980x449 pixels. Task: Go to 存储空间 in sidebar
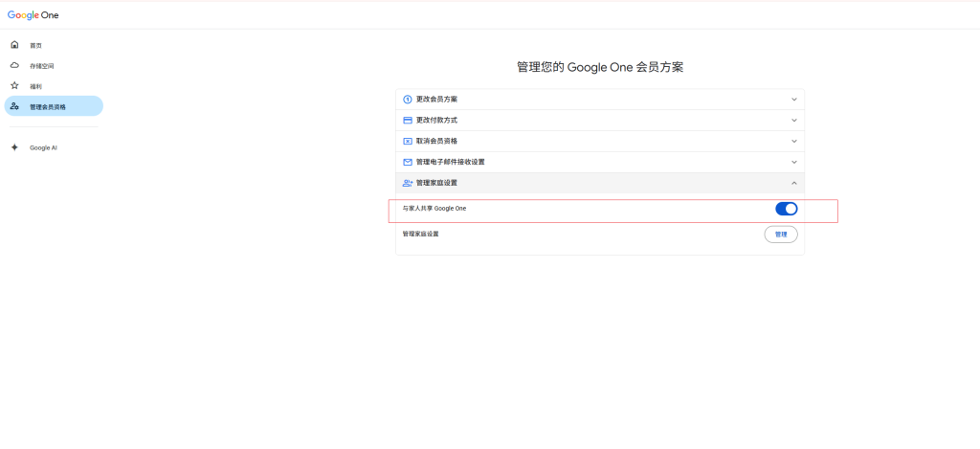tap(41, 66)
